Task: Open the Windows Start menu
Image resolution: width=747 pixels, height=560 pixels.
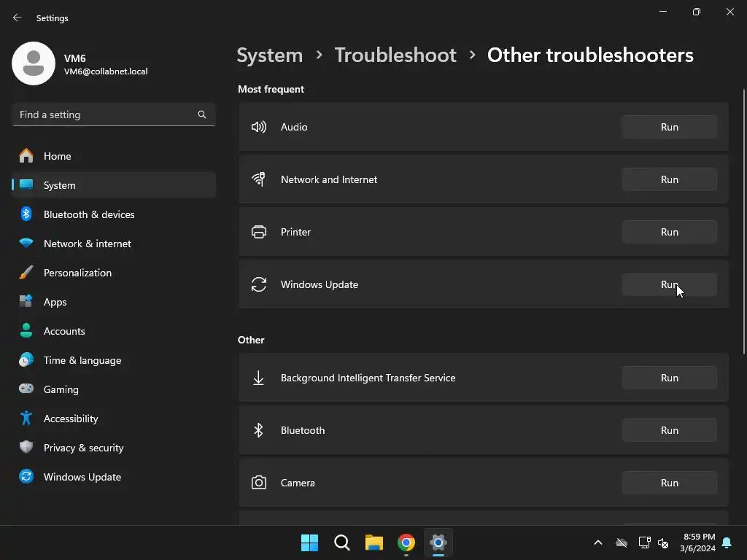Action: tap(309, 542)
